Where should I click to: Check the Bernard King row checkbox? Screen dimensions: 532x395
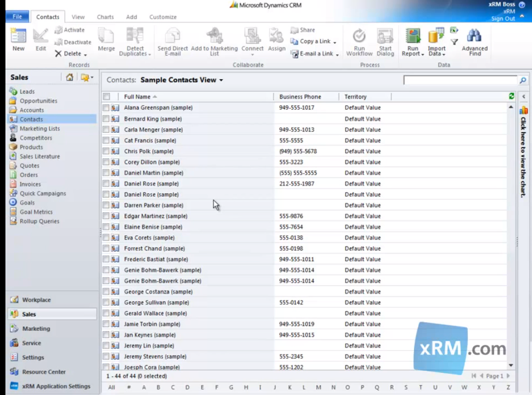(106, 119)
